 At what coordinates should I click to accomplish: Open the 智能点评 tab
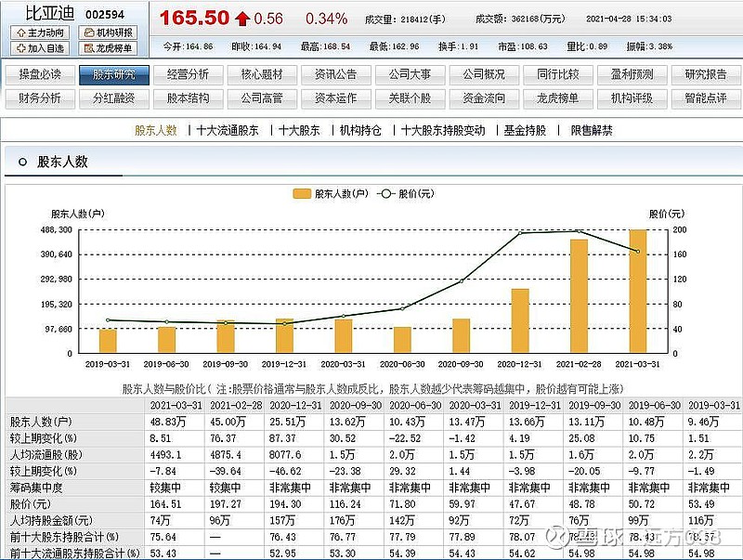pyautogui.click(x=706, y=98)
